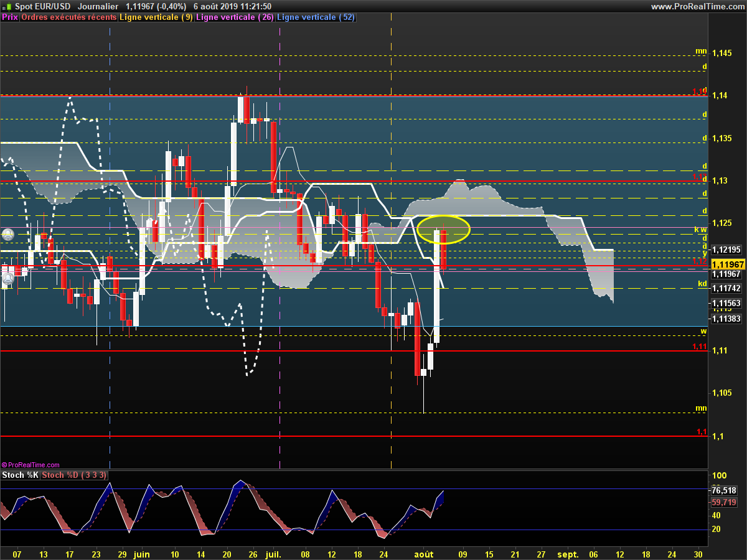Click the ©ProRealTime.com watermark link

[x=31, y=465]
